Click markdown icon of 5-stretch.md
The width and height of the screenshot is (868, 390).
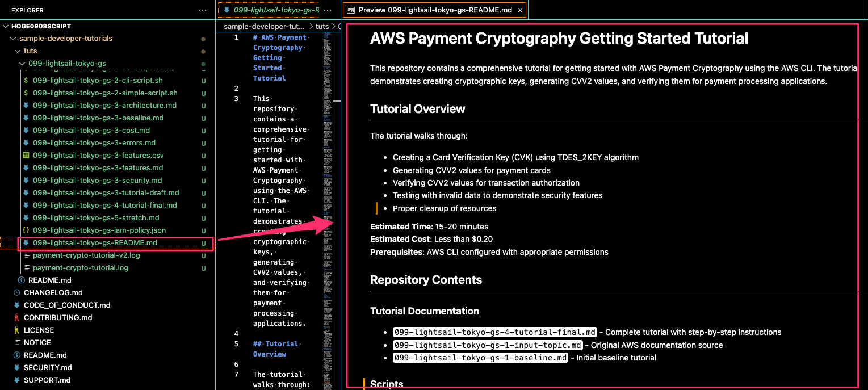click(26, 218)
